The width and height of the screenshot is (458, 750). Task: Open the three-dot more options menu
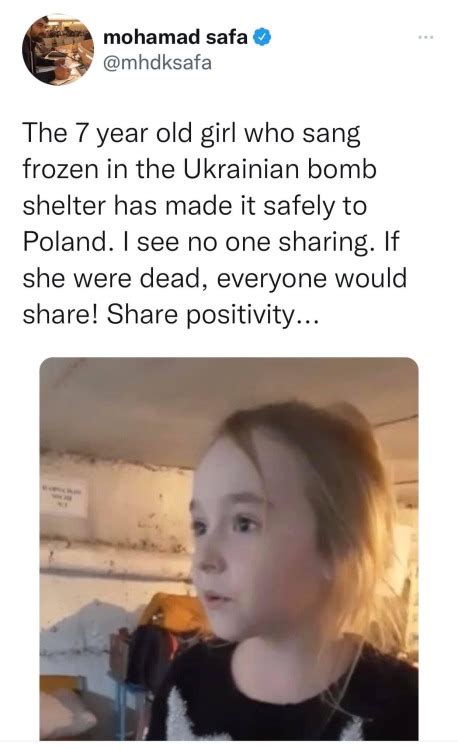[x=425, y=37]
